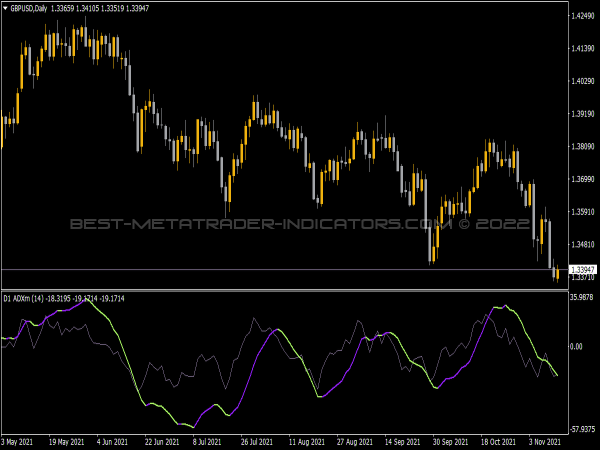
Task: Click the horizontal current price line
Action: (x=283, y=270)
